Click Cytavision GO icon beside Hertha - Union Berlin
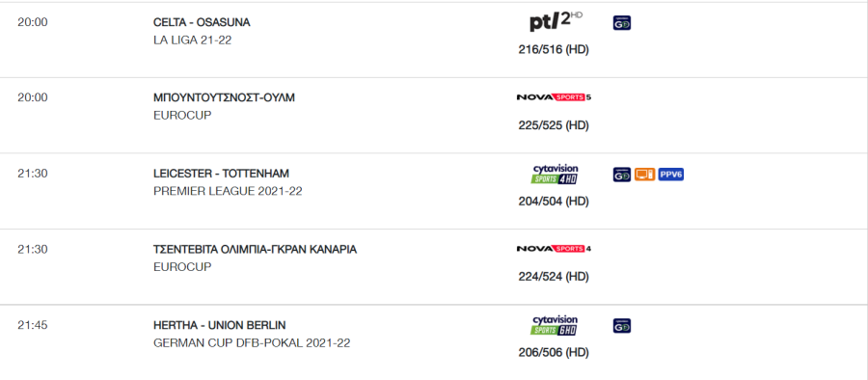 (622, 326)
